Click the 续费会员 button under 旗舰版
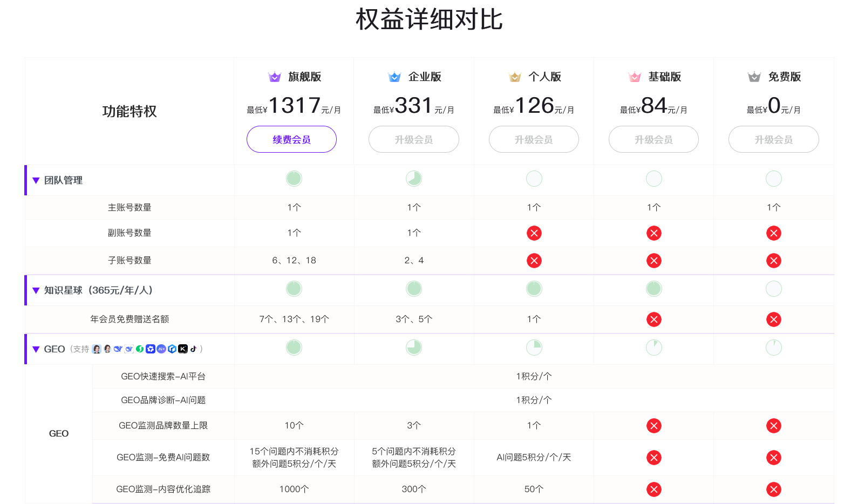This screenshot has height=504, width=858. click(x=291, y=139)
